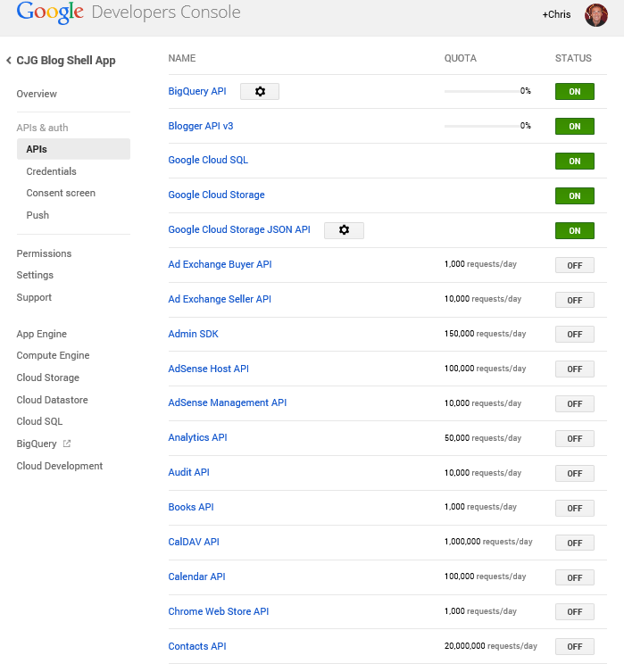Image resolution: width=624 pixels, height=672 pixels.
Task: Open Settings in sidebar
Action: [x=35, y=275]
